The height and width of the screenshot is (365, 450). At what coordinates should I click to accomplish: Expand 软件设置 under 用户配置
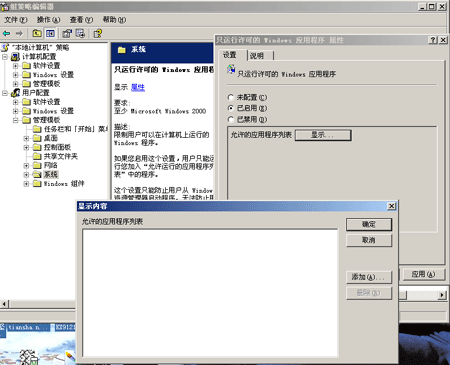[x=15, y=102]
